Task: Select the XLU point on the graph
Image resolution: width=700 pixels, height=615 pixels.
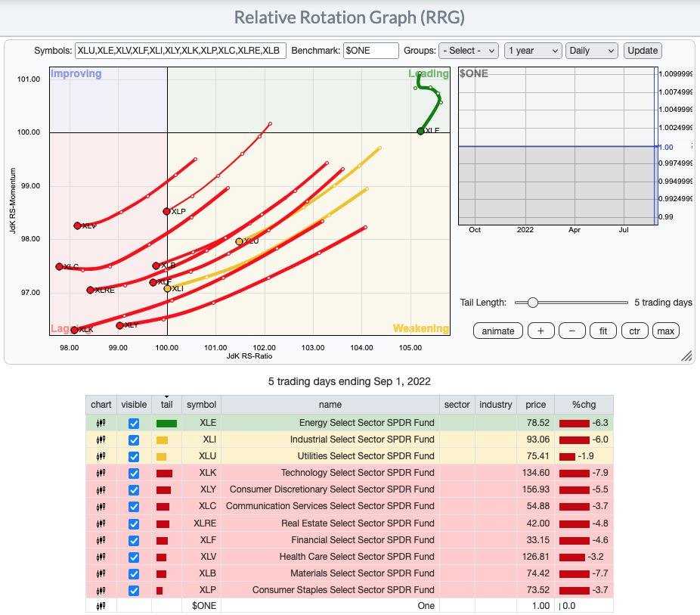Action: pos(239,241)
